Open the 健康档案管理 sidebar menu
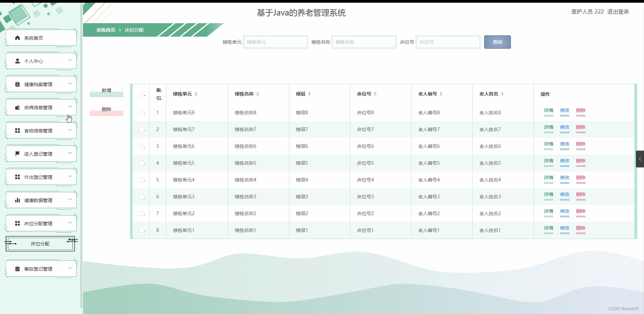This screenshot has width=644, height=314. [x=41, y=84]
